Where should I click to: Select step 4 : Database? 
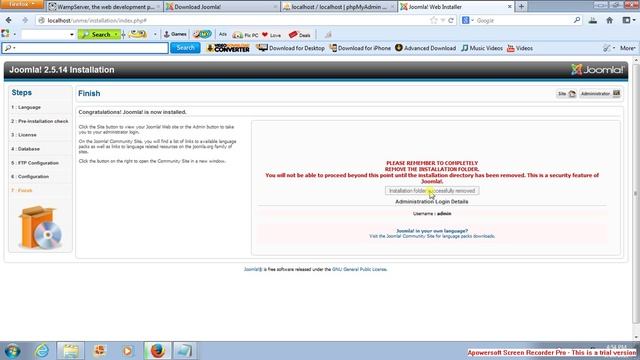pyautogui.click(x=25, y=149)
